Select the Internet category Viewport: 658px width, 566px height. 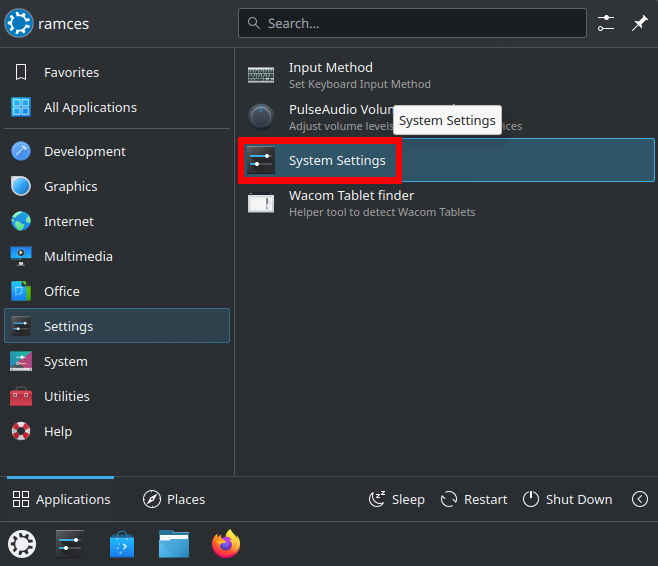(x=117, y=222)
